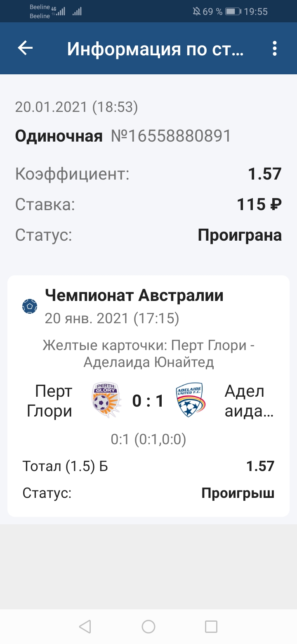Tap the Перт Глори team name
Viewport: 297px width, 644px height.
50,401
